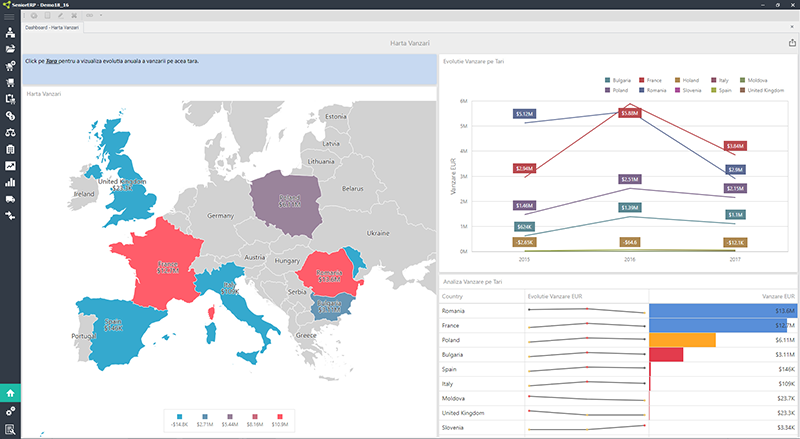Click the $10.9M map legend swatch

point(280,417)
